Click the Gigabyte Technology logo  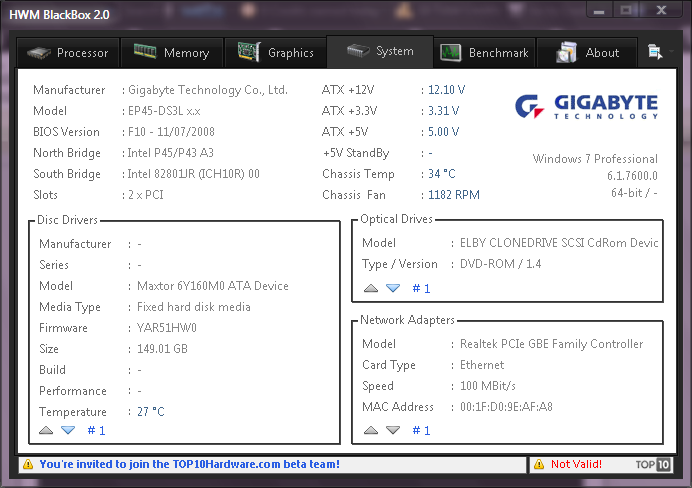tap(587, 106)
